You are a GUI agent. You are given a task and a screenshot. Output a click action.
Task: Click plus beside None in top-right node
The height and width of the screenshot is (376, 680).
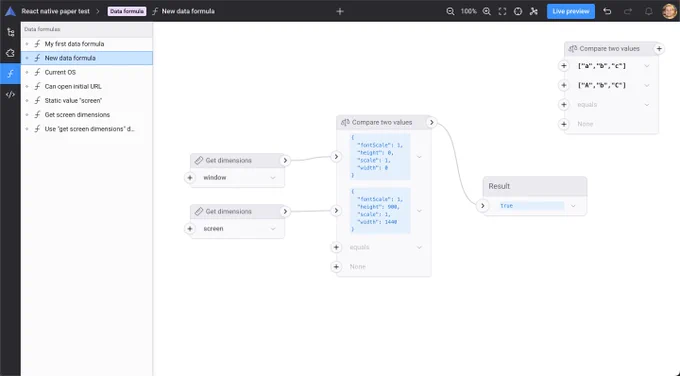tap(564, 124)
